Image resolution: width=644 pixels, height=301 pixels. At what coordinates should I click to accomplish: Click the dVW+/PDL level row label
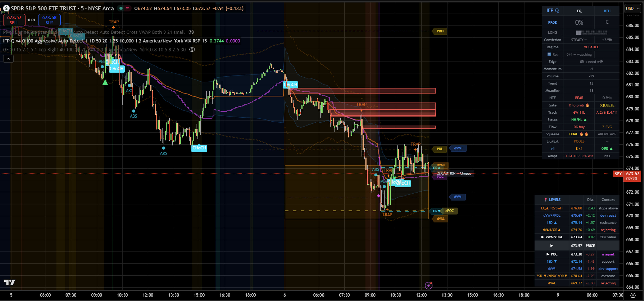[552, 215]
